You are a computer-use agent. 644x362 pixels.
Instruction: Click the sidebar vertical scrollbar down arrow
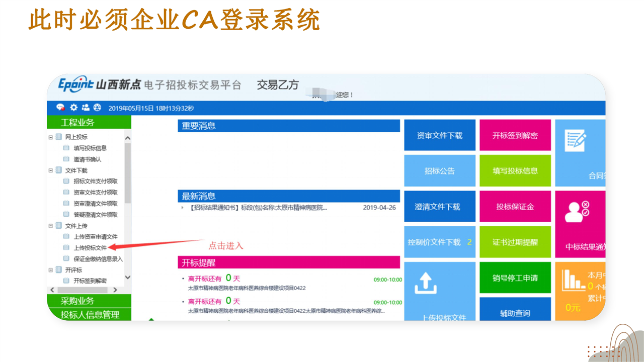click(x=127, y=277)
